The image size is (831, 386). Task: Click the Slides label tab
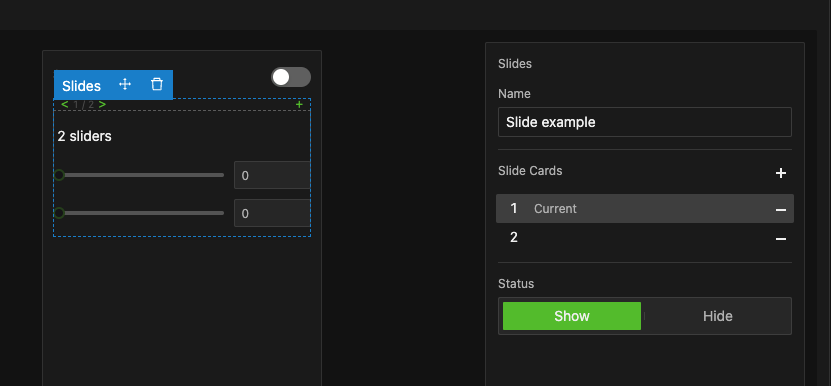[81, 86]
